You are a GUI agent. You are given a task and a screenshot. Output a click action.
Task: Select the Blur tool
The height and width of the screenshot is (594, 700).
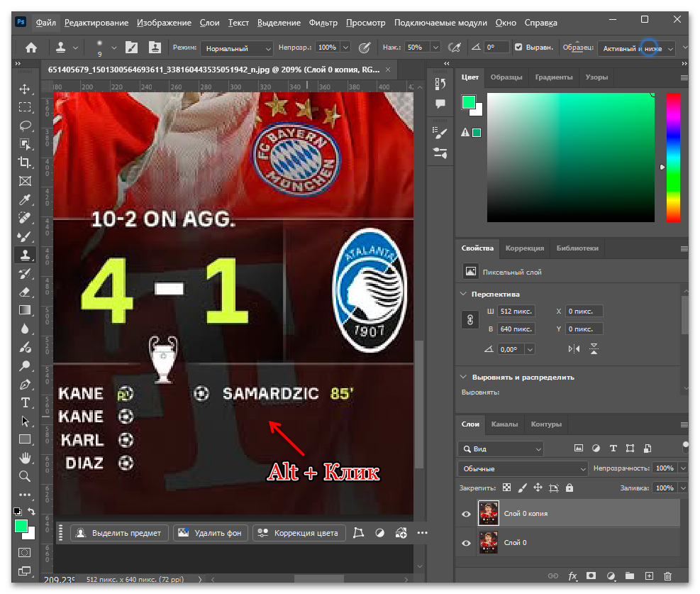click(25, 329)
